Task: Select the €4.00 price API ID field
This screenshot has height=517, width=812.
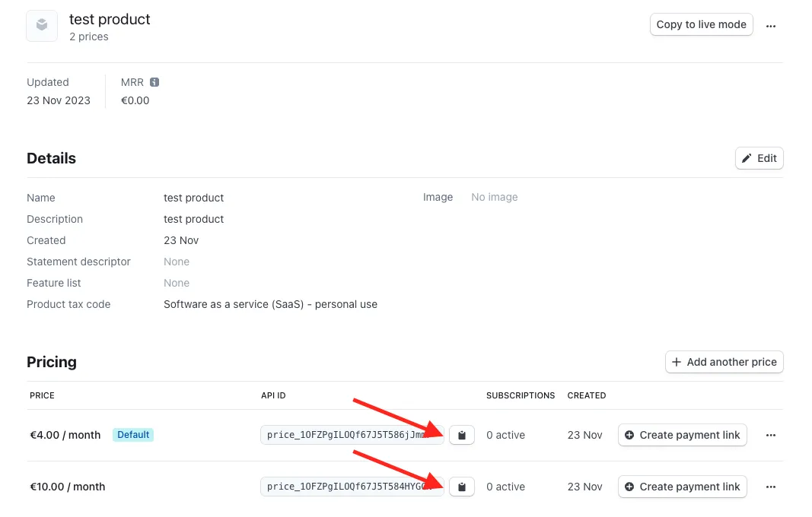Action: [x=350, y=435]
